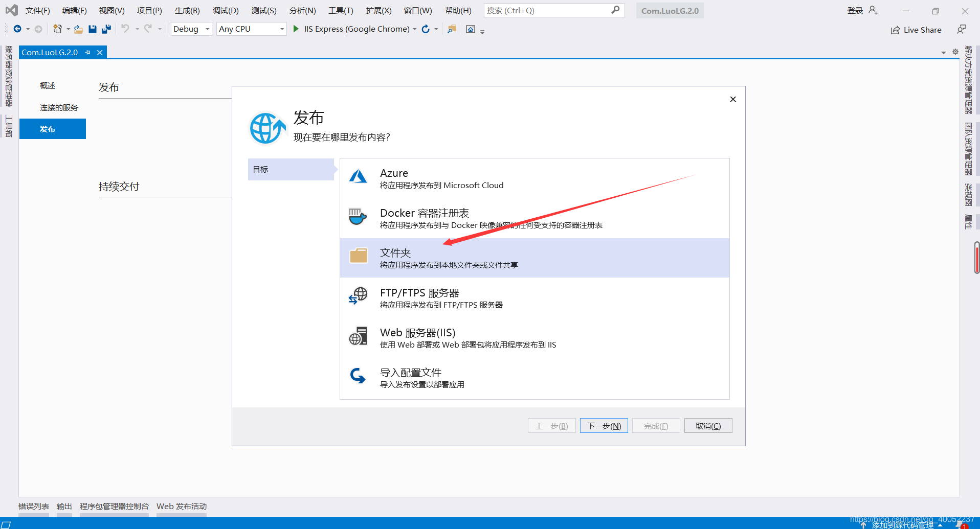Expand the refresh button dropdown arrow

(x=436, y=29)
